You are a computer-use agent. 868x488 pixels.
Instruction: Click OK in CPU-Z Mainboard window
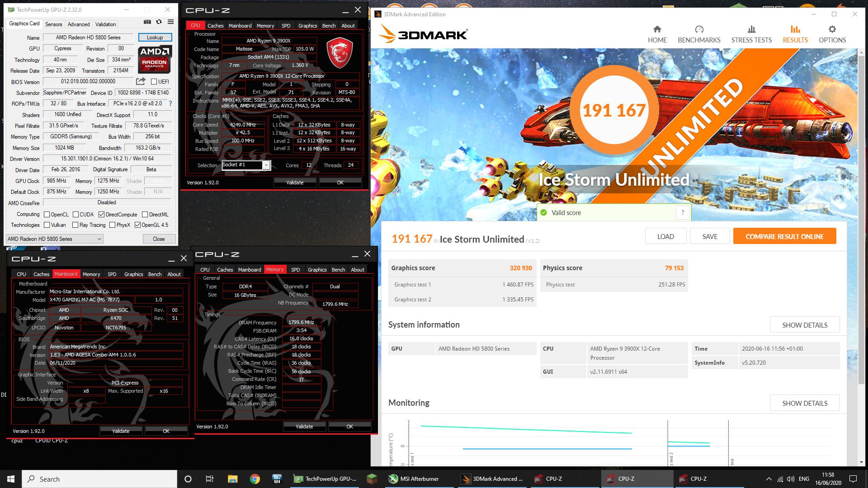coord(166,431)
